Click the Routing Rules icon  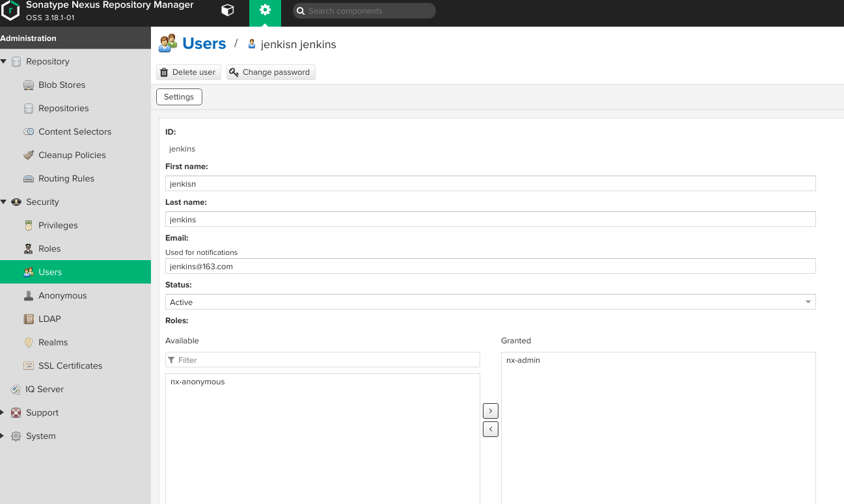(29, 179)
